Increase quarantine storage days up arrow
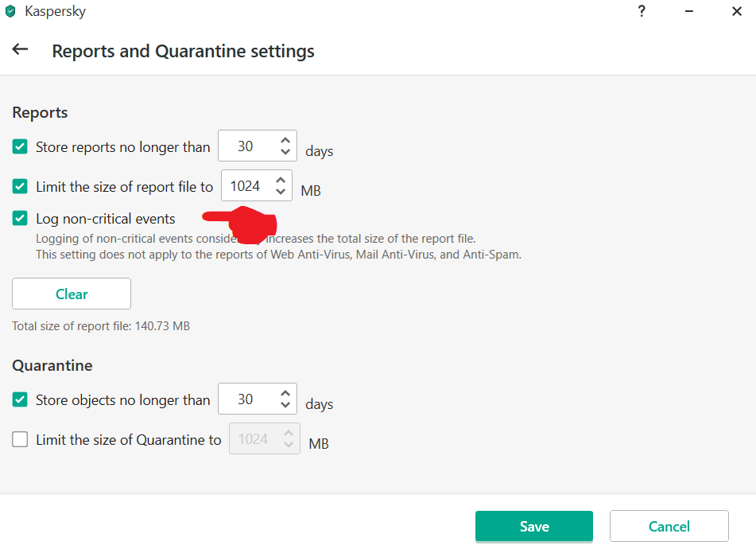This screenshot has height=549, width=756. (x=285, y=393)
